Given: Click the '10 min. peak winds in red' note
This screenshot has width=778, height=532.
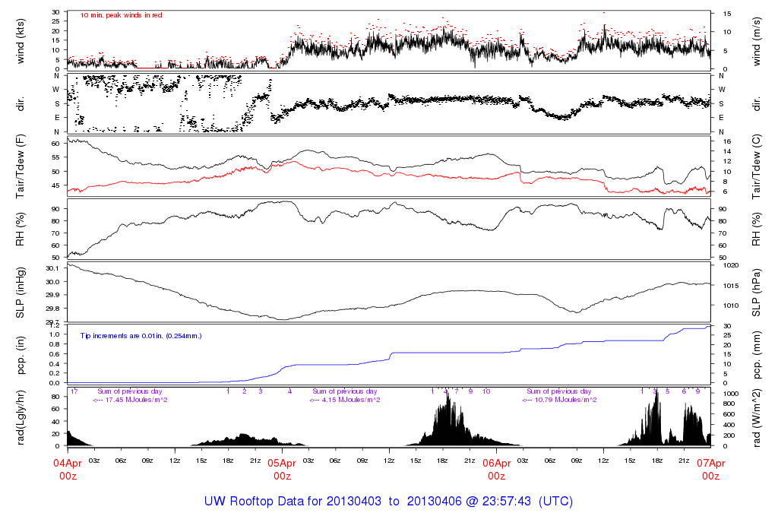Looking at the screenshot, I should 121,15.
